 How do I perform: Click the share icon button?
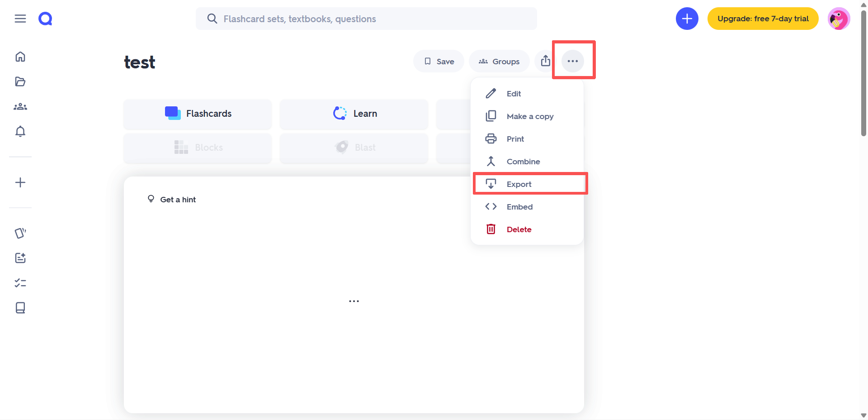click(x=546, y=61)
